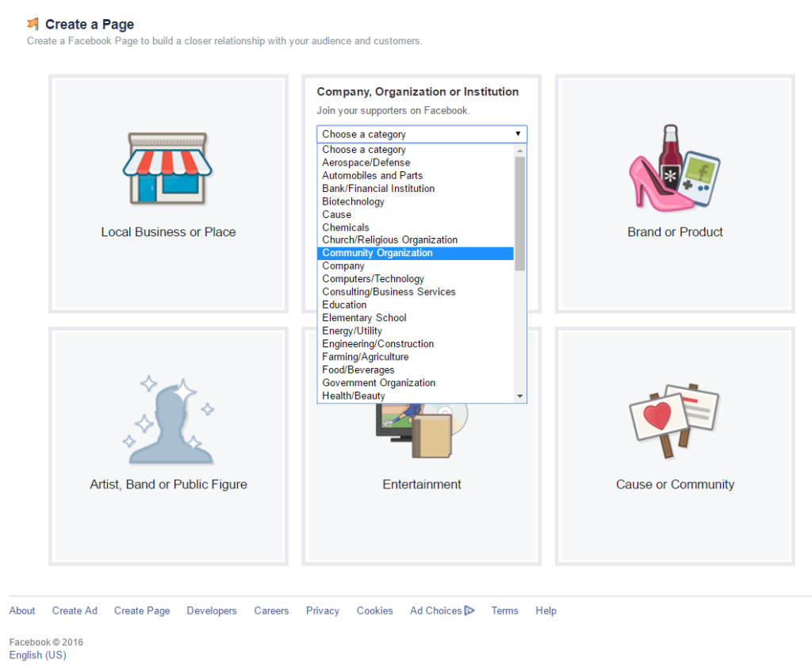Open the About footer link

22,611
